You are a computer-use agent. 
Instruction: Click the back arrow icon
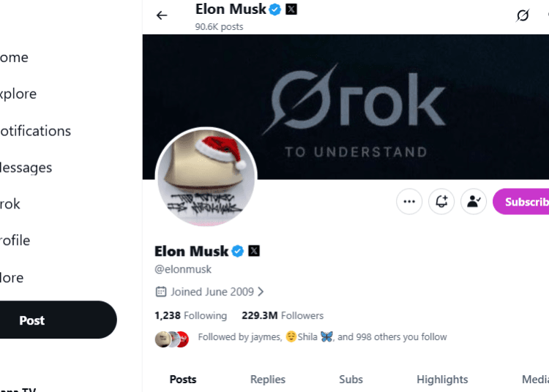pos(162,15)
